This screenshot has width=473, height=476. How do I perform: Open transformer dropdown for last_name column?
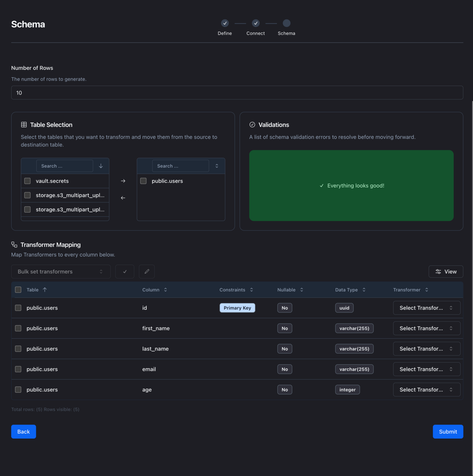tap(427, 349)
